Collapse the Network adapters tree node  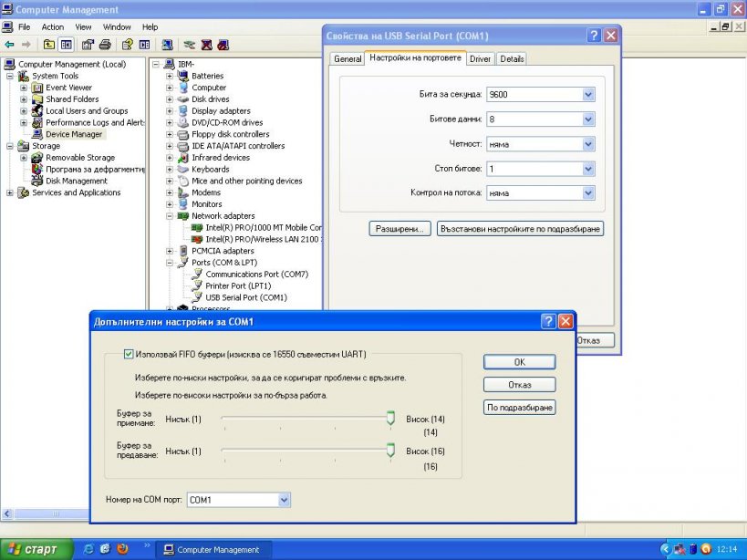click(170, 216)
